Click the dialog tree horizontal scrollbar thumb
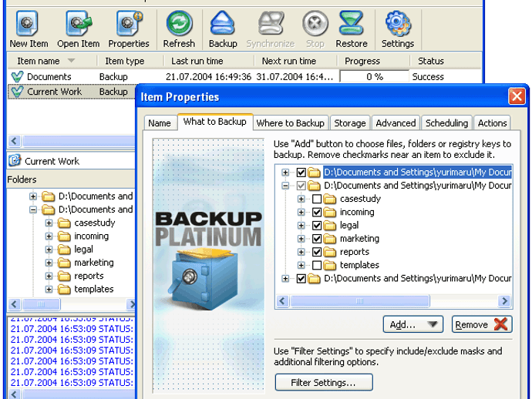This screenshot has width=532, height=399. point(359,300)
